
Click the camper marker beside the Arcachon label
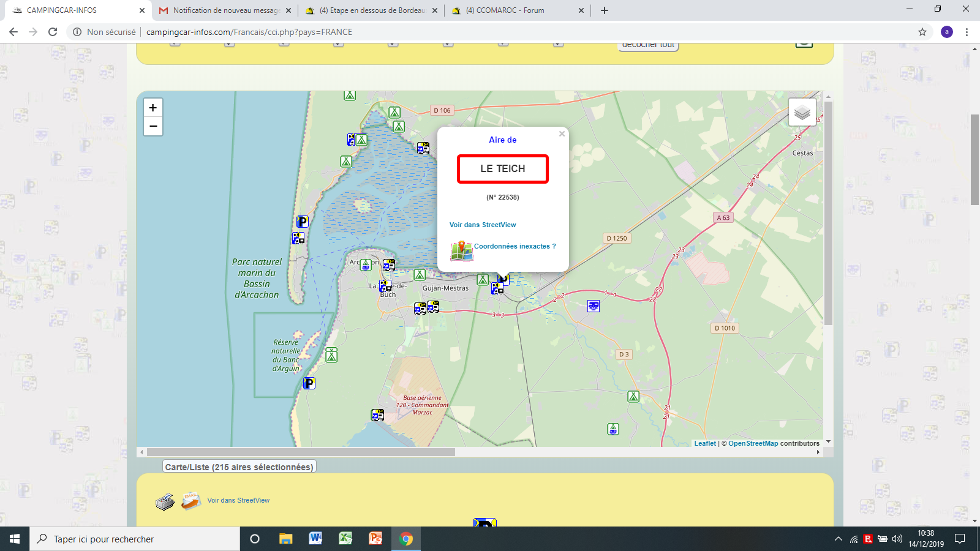click(389, 265)
